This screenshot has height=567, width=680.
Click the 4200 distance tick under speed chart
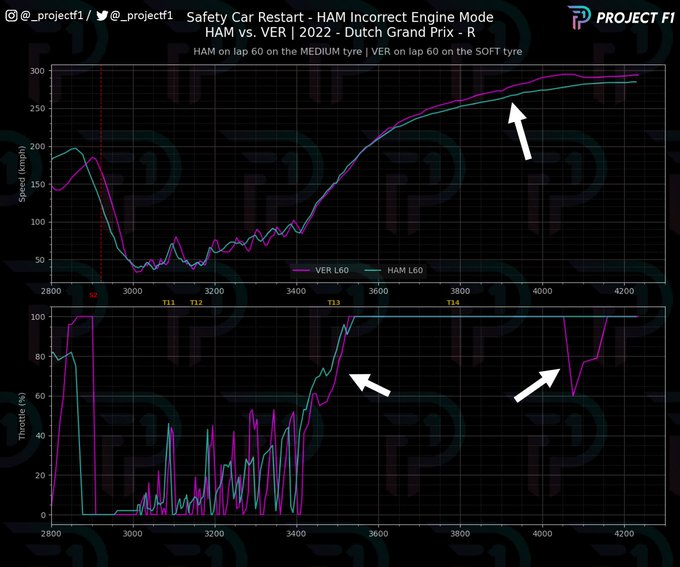(624, 291)
